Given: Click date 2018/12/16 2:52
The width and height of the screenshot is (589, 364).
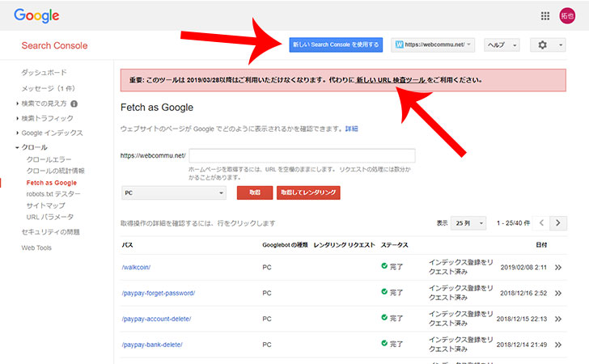Looking at the screenshot, I should pos(523,293).
